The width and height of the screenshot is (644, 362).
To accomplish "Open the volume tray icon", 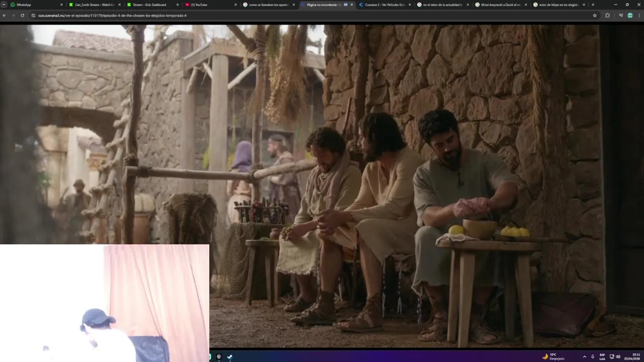I will [x=618, y=356].
